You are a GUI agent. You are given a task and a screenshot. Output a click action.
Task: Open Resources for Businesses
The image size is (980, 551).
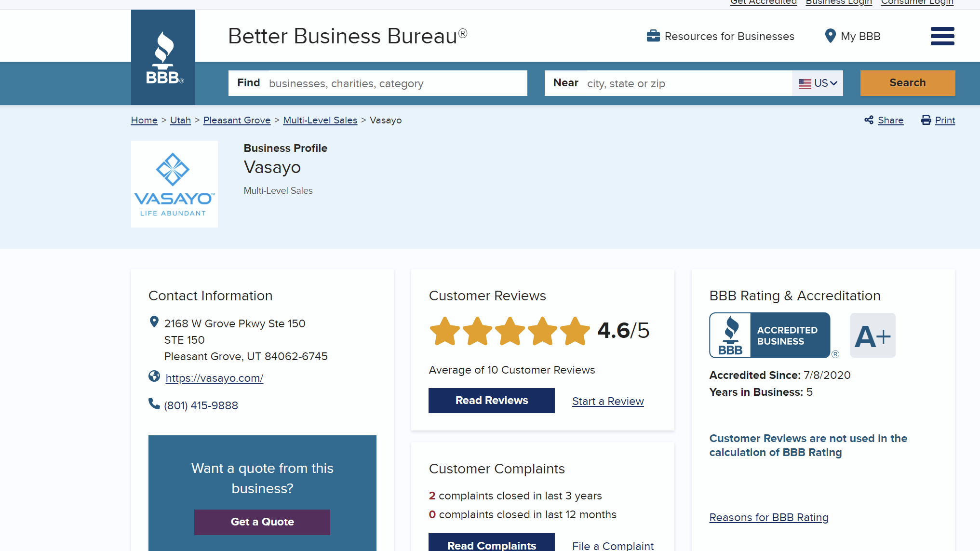pos(720,36)
